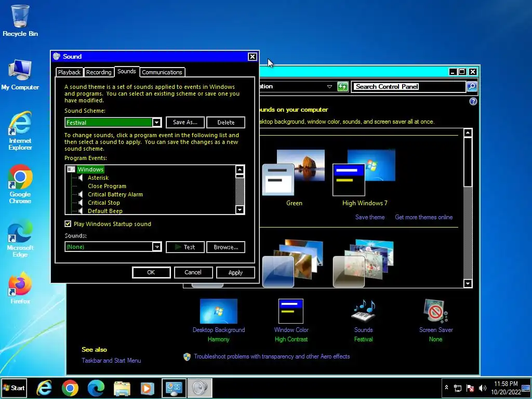Open Screen Saver settings icon
Image resolution: width=532 pixels, height=399 pixels.
click(436, 311)
